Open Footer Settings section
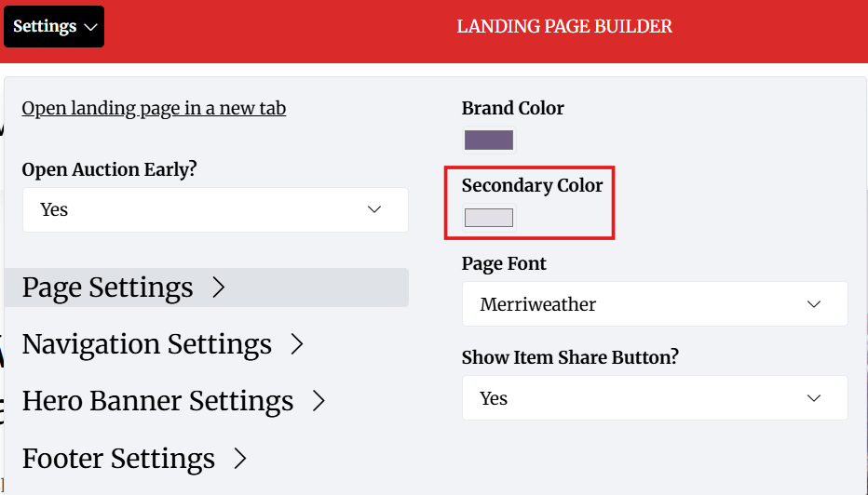The height and width of the screenshot is (495, 868). click(x=119, y=459)
